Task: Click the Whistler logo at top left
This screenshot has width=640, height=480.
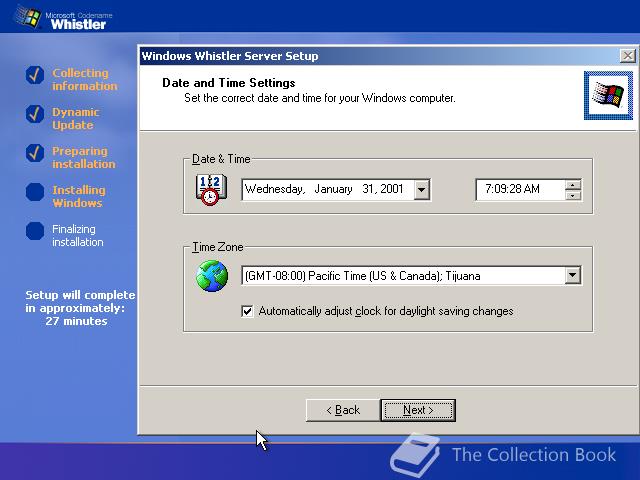Action: pos(63,18)
